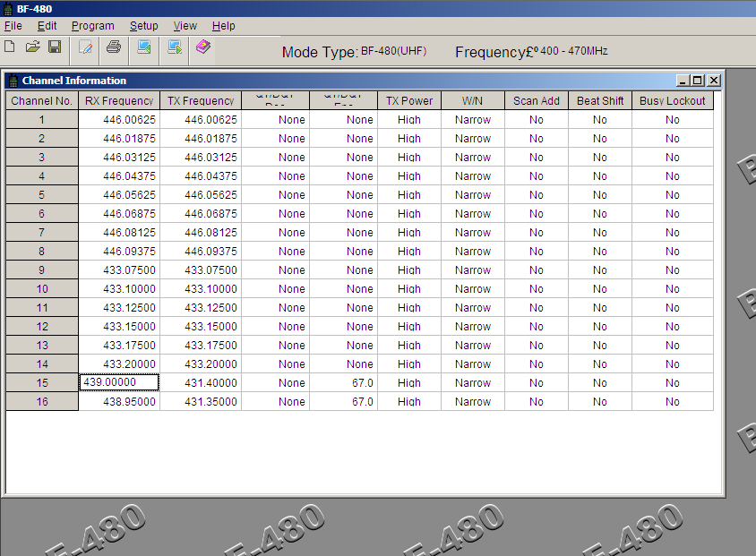The height and width of the screenshot is (556, 756).
Task: Read data from radio icon
Action: click(x=143, y=47)
